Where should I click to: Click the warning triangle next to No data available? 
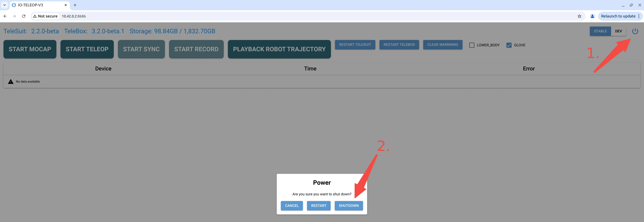click(10, 81)
